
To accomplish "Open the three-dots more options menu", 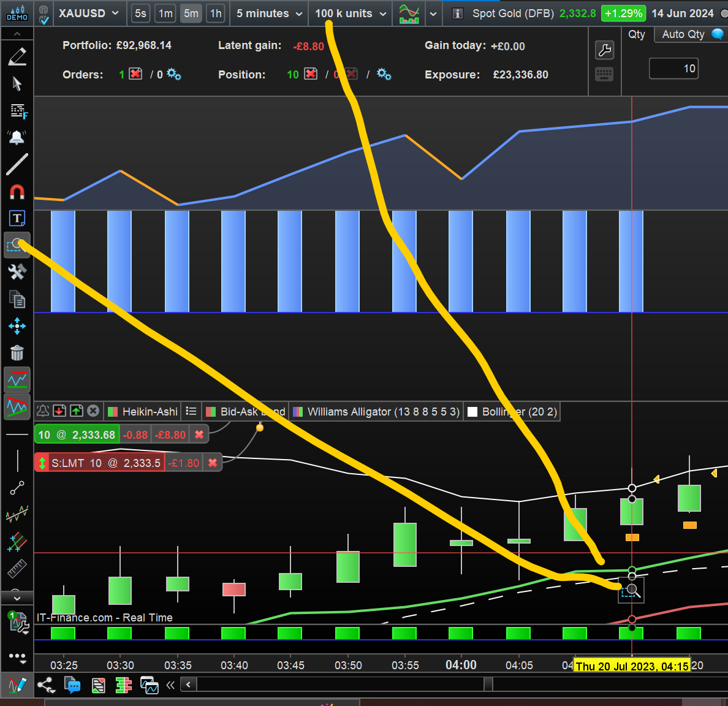I will 17,656.
